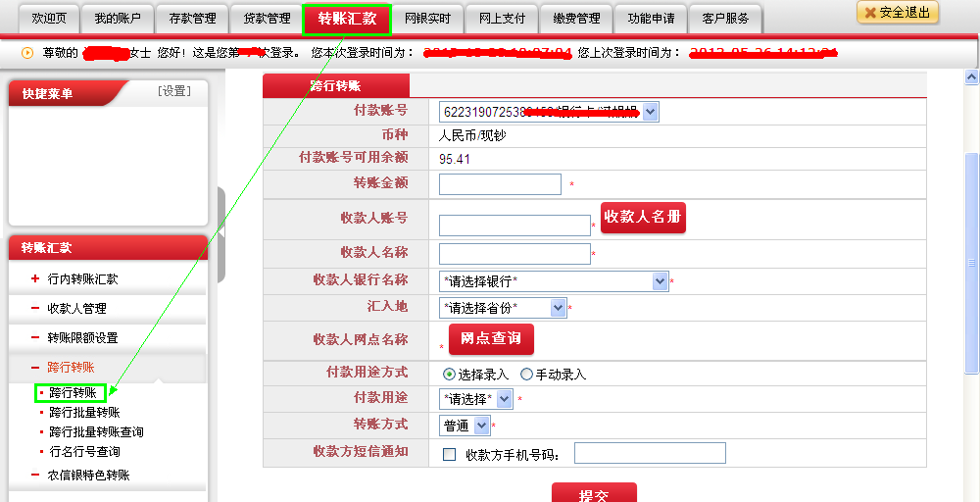This screenshot has height=502, width=980.
Task: Click the vertical scrollbar thumb
Action: click(971, 264)
